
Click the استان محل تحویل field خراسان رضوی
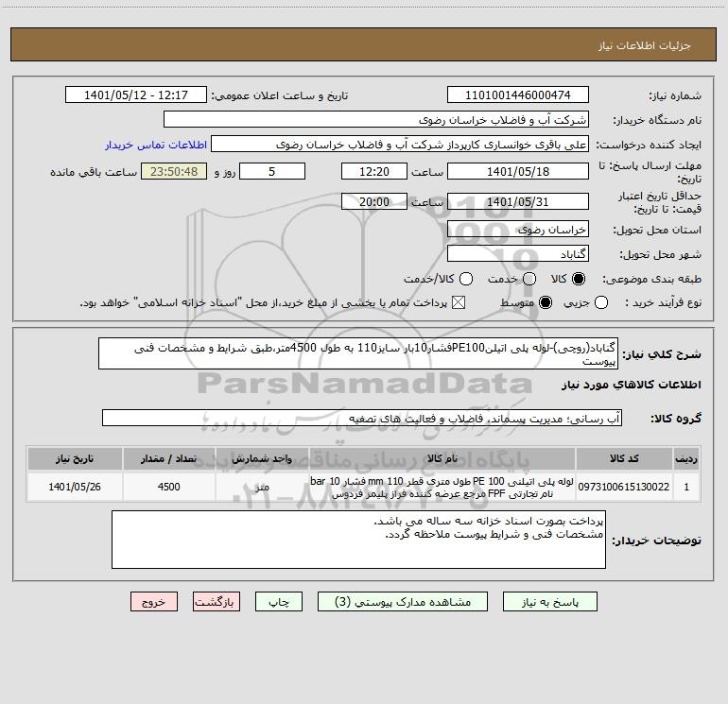coord(518,230)
